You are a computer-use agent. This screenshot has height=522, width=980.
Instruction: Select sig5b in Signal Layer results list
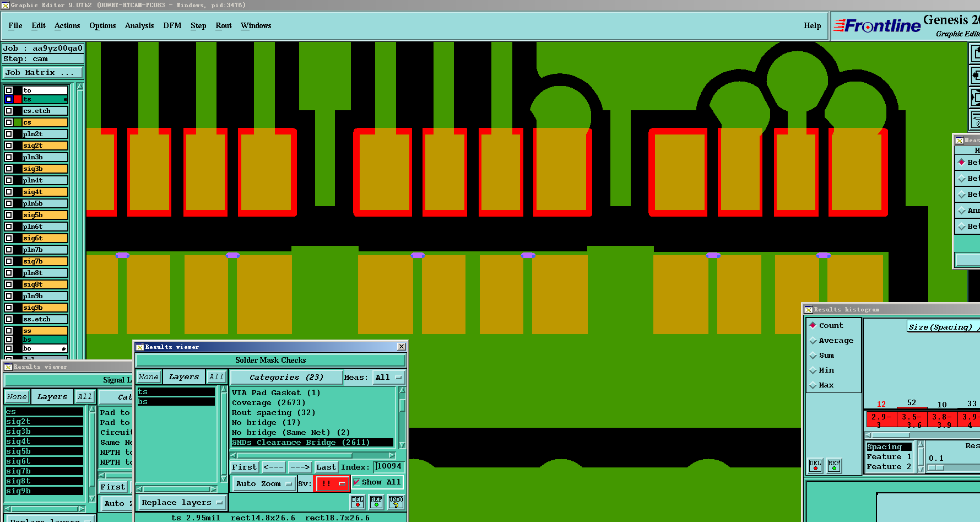click(x=44, y=451)
